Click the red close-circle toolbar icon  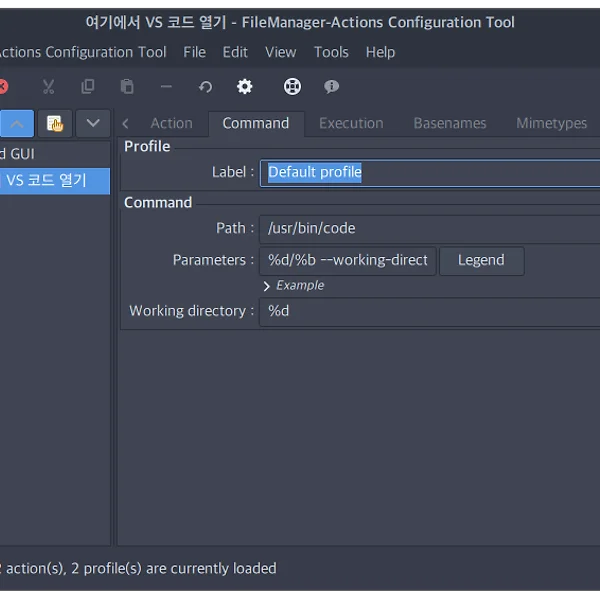3,86
